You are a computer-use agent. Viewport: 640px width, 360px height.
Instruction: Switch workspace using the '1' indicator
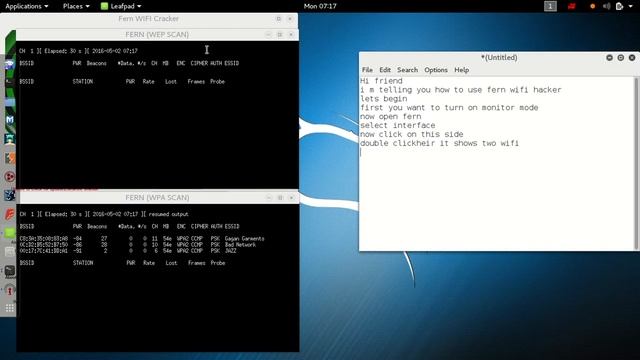[550, 6]
